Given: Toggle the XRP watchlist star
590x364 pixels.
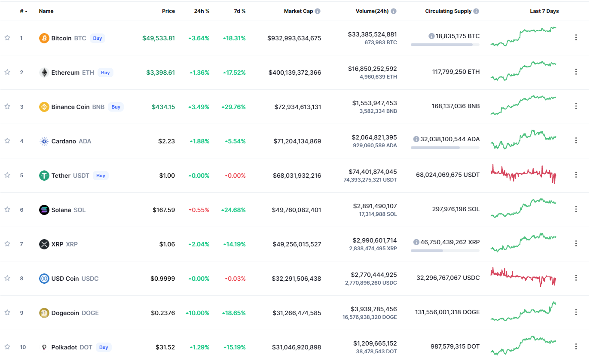Looking at the screenshot, I should pyautogui.click(x=7, y=244).
